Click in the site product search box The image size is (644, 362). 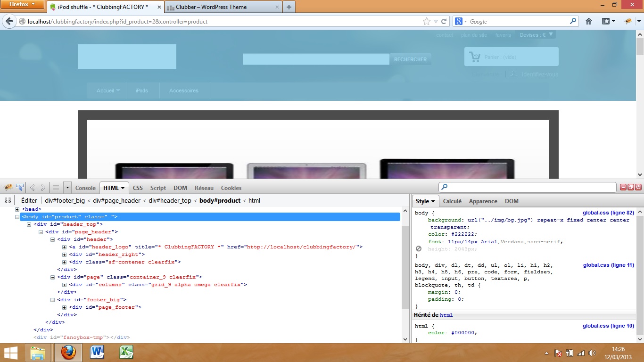(316, 59)
